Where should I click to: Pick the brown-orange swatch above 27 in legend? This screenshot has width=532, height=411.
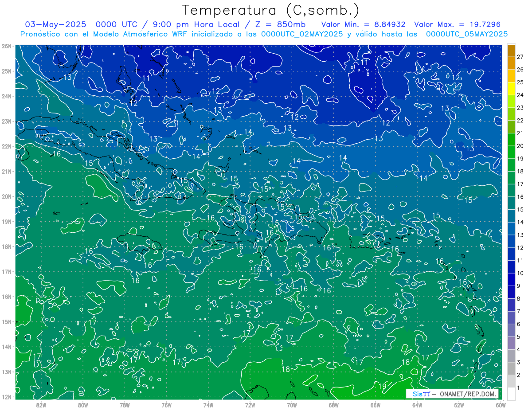[x=511, y=51]
